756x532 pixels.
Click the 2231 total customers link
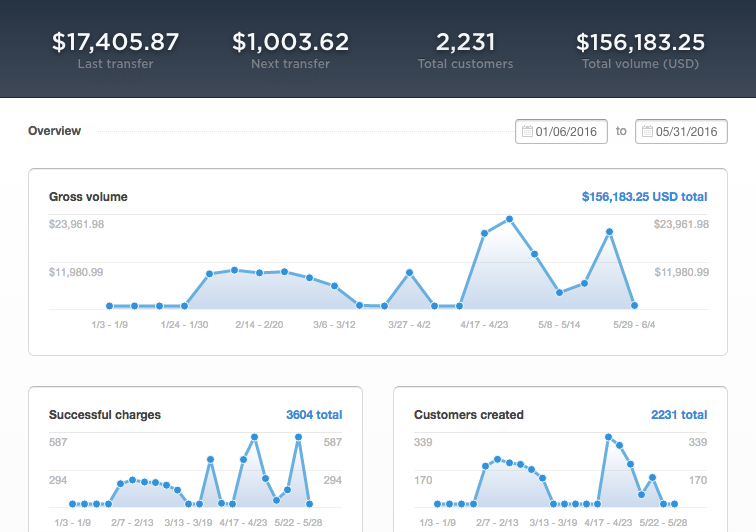pos(679,415)
